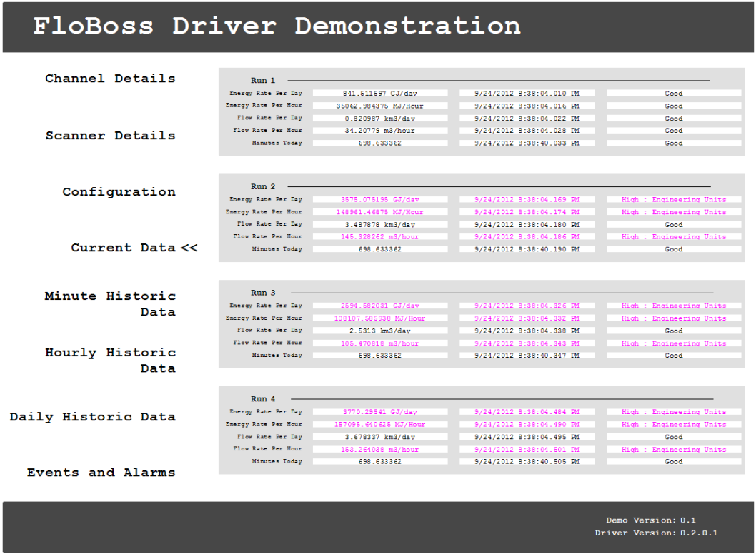
Task: Click Run 2 Minutes Today label
Action: pos(277,249)
